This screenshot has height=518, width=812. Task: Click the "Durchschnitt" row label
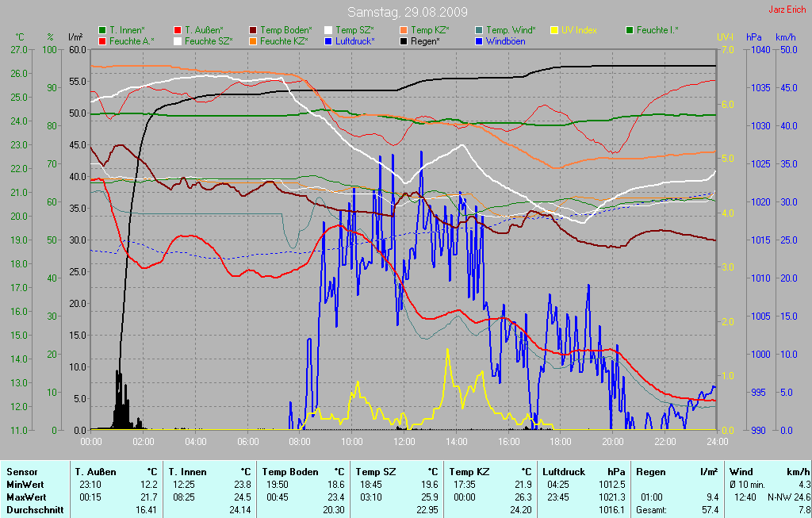pos(35,510)
